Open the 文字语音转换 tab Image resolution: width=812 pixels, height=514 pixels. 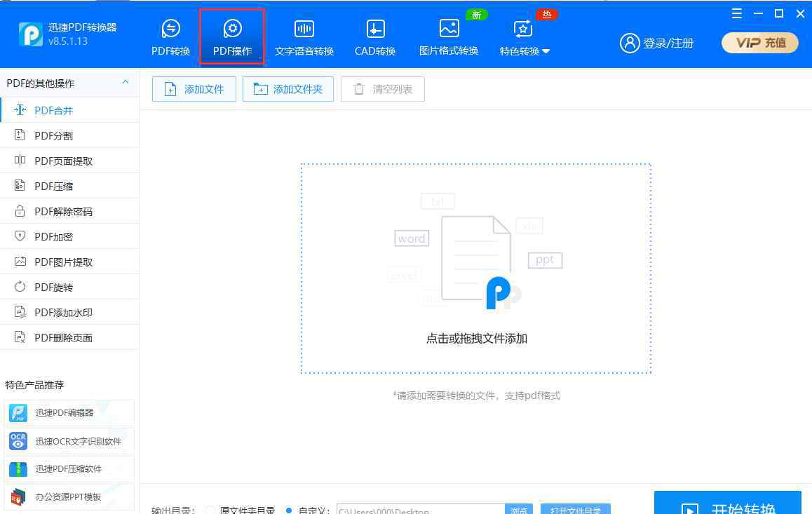click(x=304, y=37)
